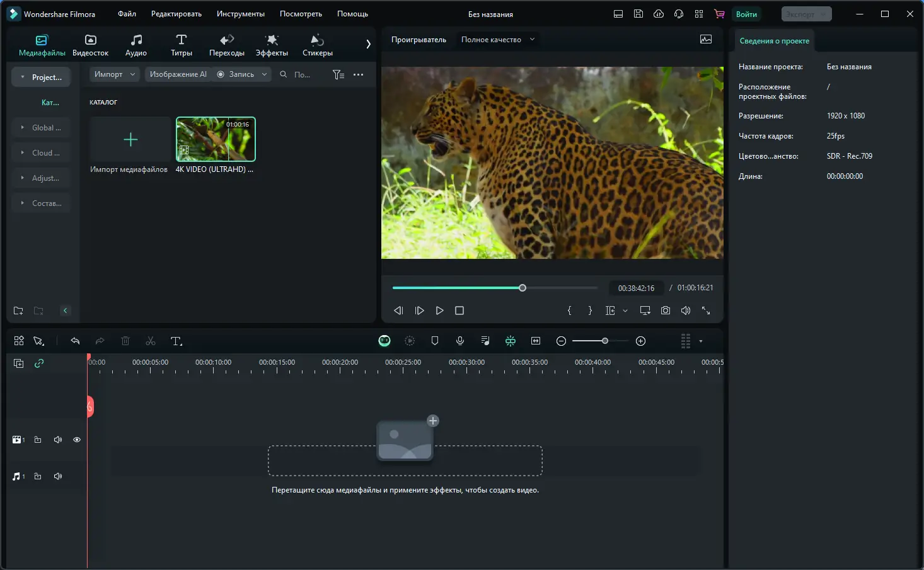924x570 pixels.
Task: Toggle the timeline link icon
Action: click(39, 363)
